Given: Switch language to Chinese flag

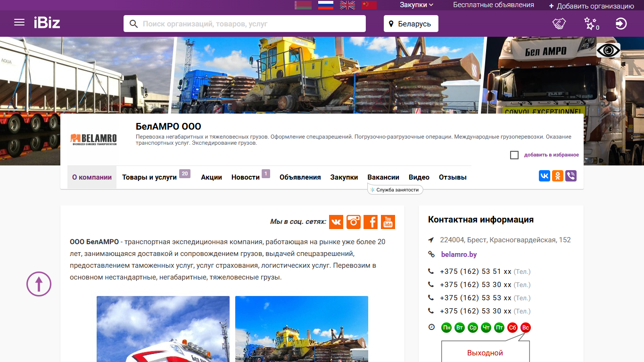Looking at the screenshot, I should [369, 5].
